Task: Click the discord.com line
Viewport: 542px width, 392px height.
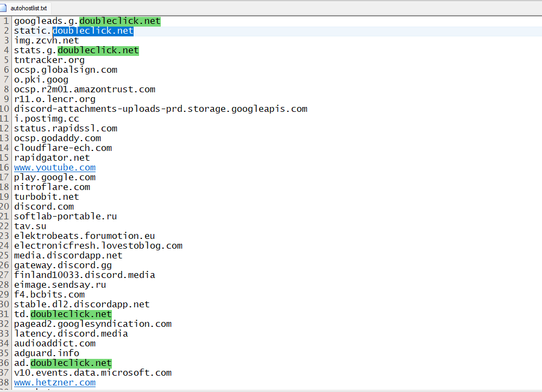Action: point(44,207)
